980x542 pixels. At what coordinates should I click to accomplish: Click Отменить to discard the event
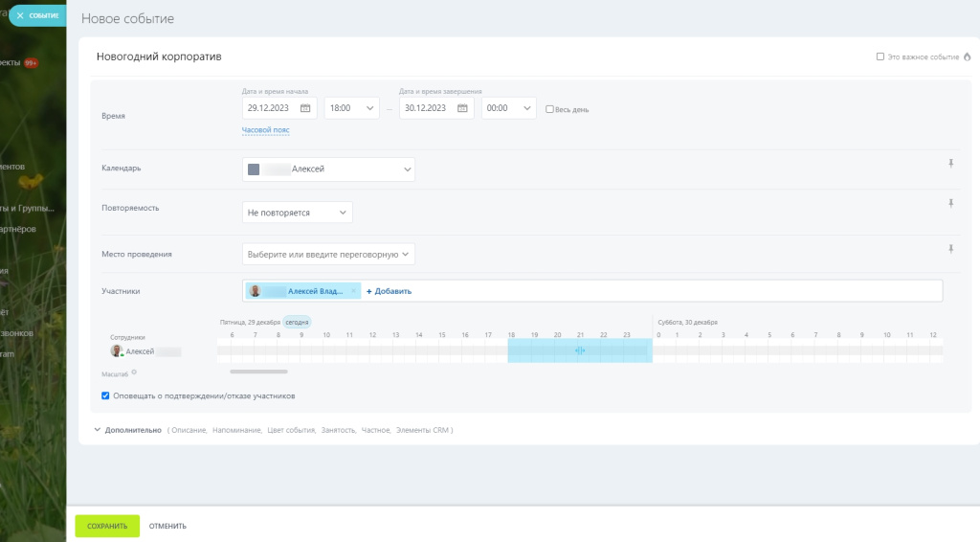click(167, 526)
